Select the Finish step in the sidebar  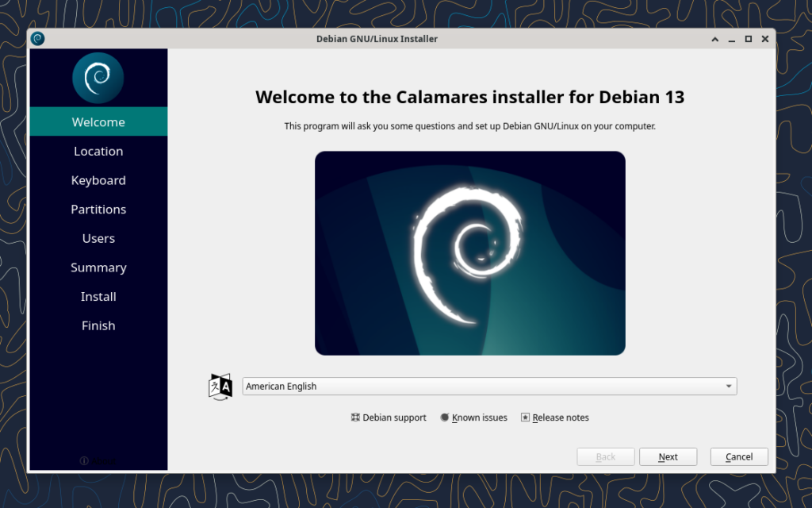(98, 325)
